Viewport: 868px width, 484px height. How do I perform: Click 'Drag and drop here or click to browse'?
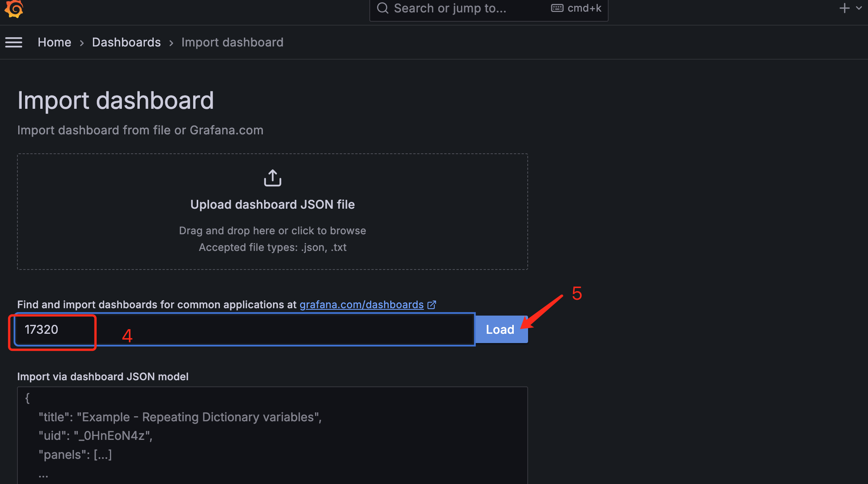click(273, 231)
